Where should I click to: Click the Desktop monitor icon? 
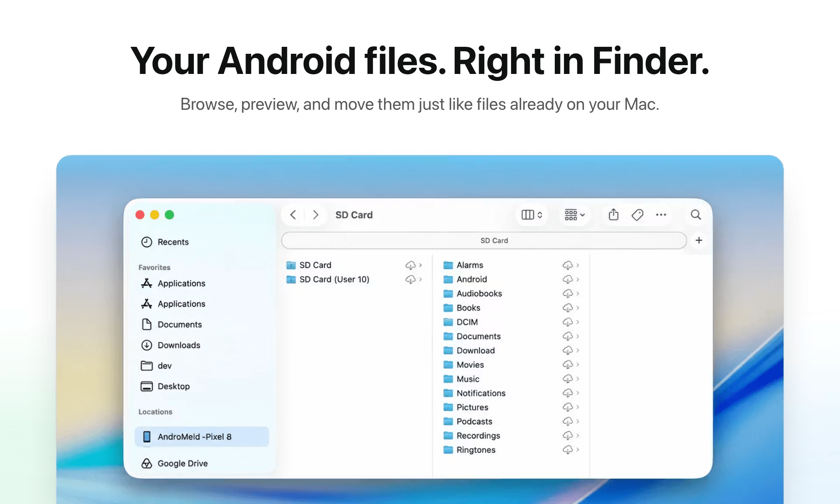147,386
